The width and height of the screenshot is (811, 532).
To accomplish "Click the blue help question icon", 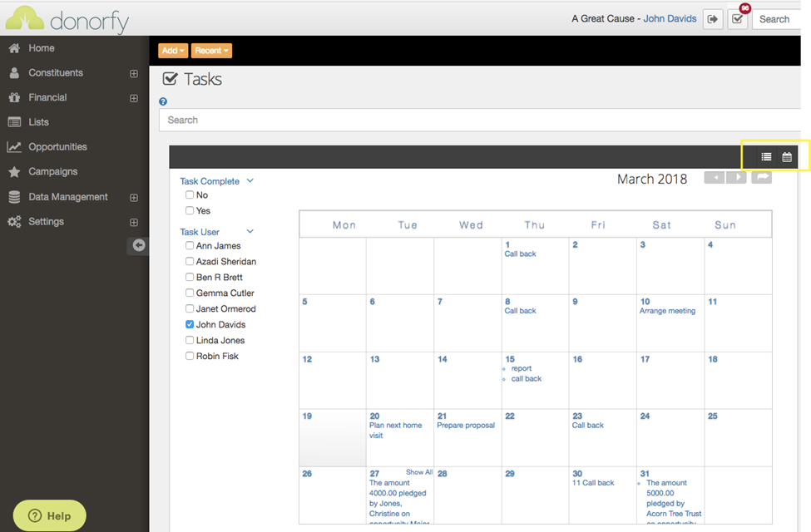I will [x=163, y=101].
